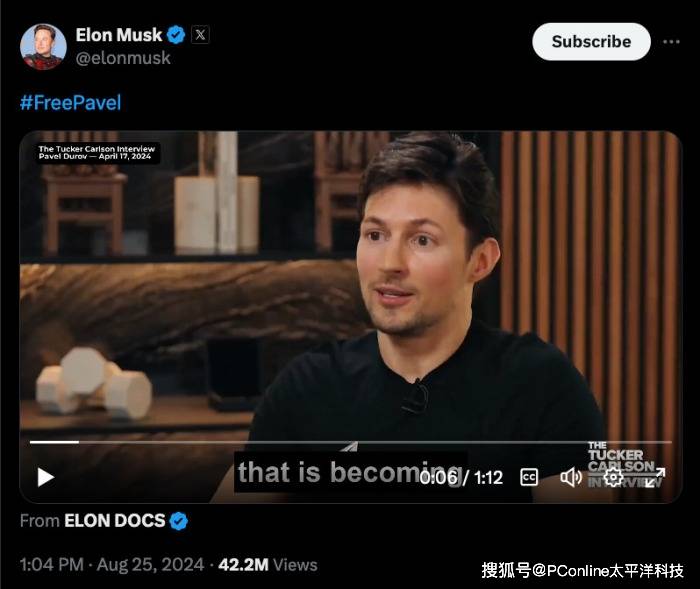Click Elon Musk's profile avatar

tap(43, 46)
